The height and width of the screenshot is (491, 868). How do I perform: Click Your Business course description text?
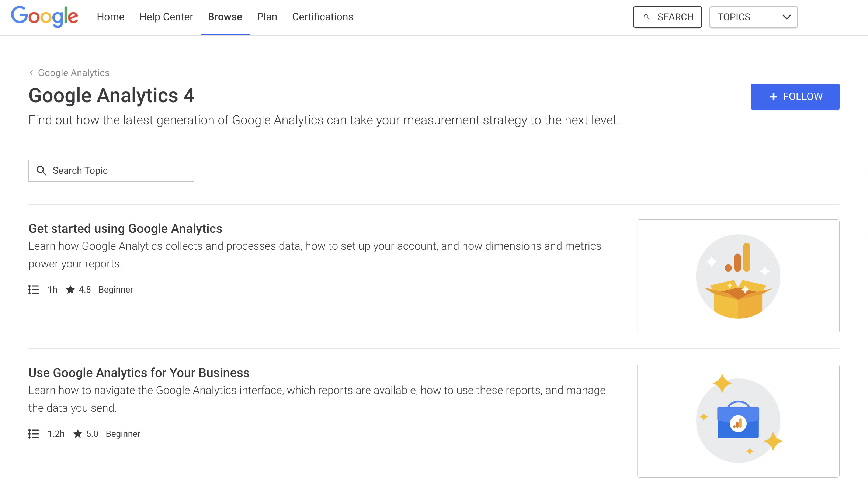click(x=317, y=399)
